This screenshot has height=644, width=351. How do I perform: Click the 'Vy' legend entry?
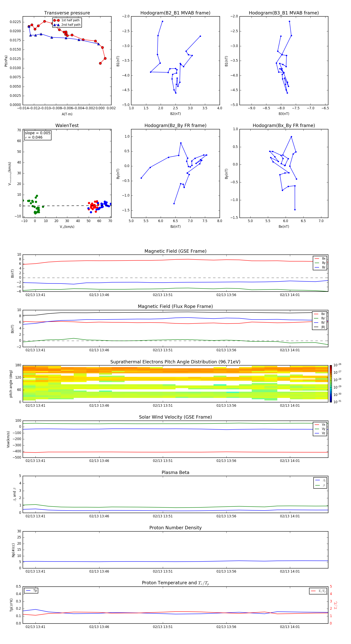(320, 429)
